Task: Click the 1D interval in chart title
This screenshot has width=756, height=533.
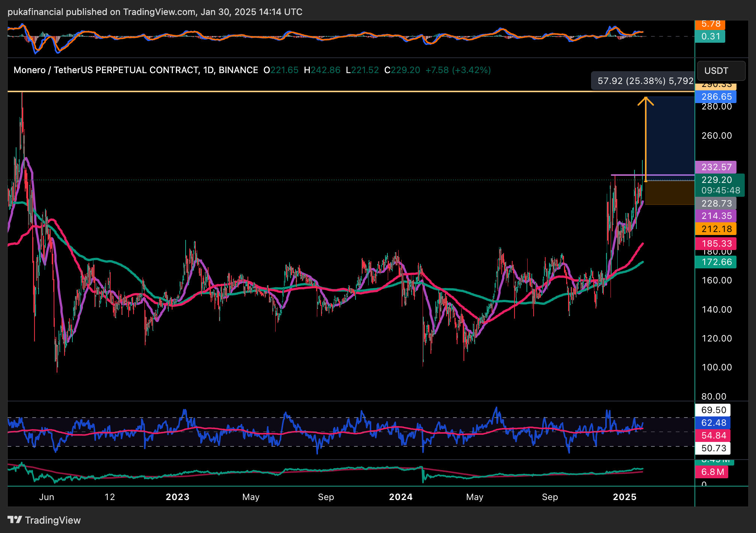Action: tap(208, 70)
